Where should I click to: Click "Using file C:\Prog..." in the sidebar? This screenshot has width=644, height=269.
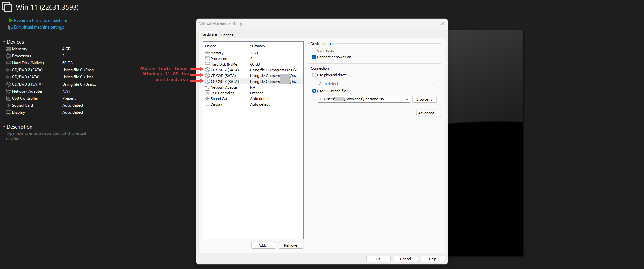pyautogui.click(x=80, y=70)
